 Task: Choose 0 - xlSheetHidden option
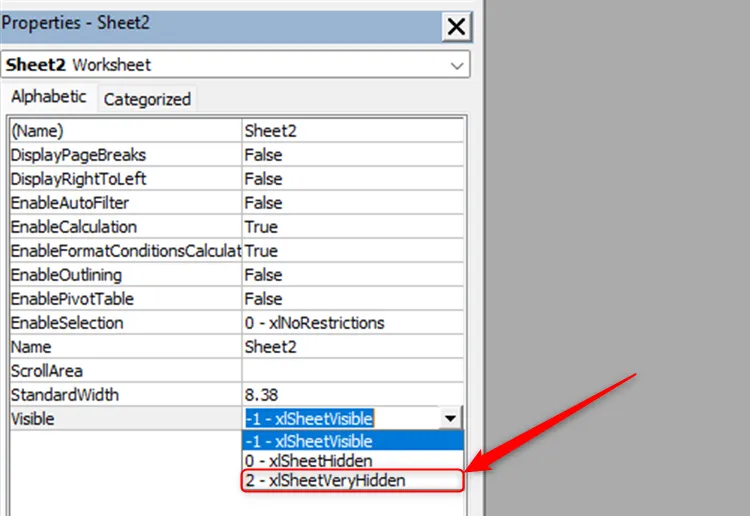click(353, 461)
